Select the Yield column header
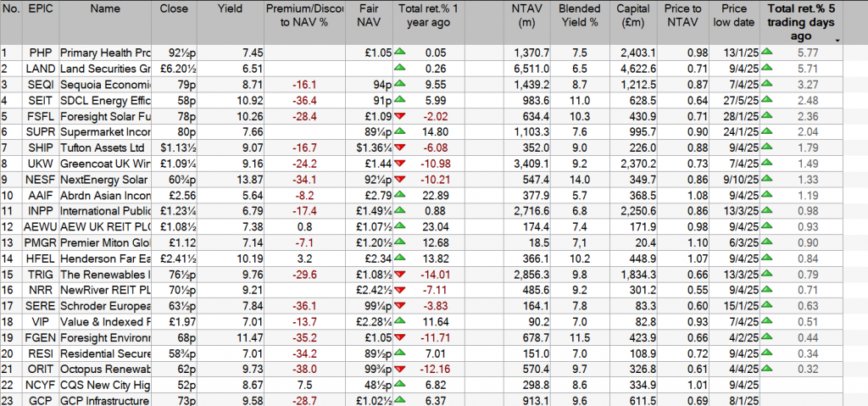Image resolution: width=868 pixels, height=406 pixels. pyautogui.click(x=229, y=8)
